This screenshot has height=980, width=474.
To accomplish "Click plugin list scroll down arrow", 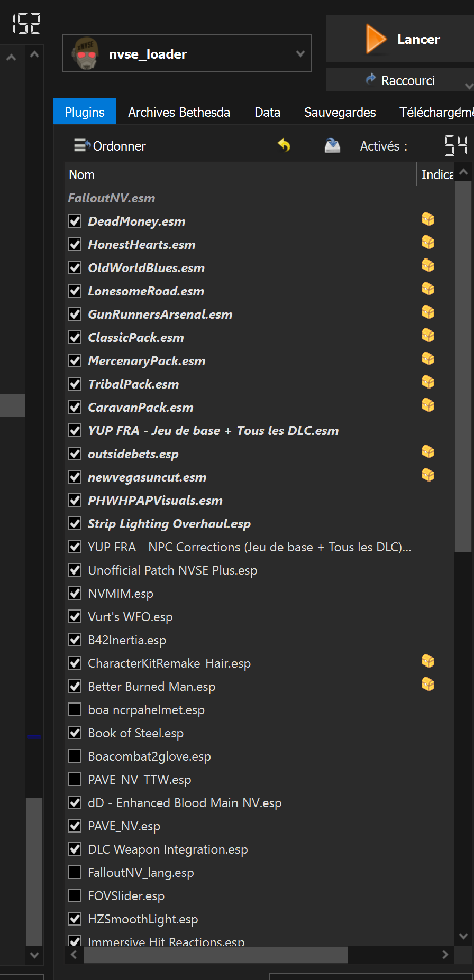I will click(x=463, y=936).
